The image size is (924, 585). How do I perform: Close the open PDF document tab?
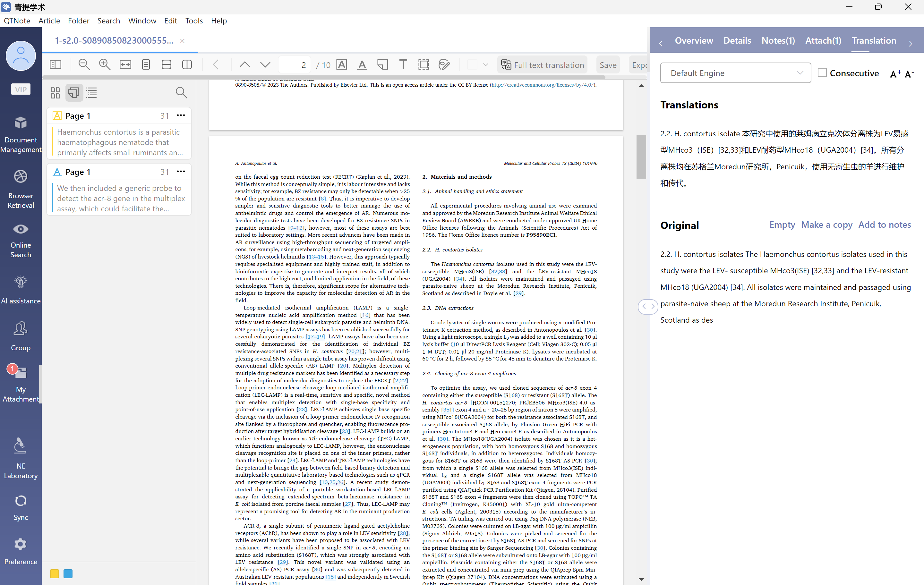(x=182, y=41)
